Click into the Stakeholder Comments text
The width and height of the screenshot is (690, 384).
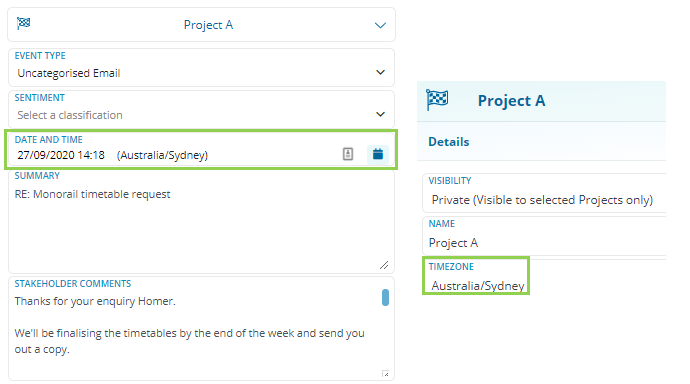click(x=189, y=325)
